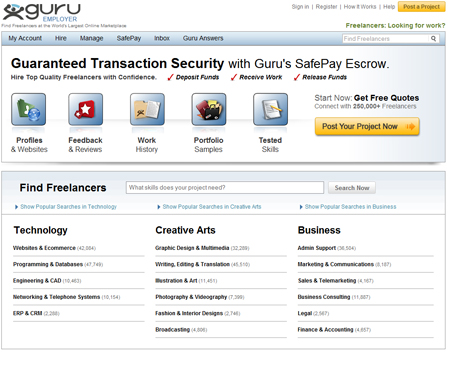Image resolution: width=450 pixels, height=366 pixels.
Task: Click the Post a Project button
Action: 422,7
